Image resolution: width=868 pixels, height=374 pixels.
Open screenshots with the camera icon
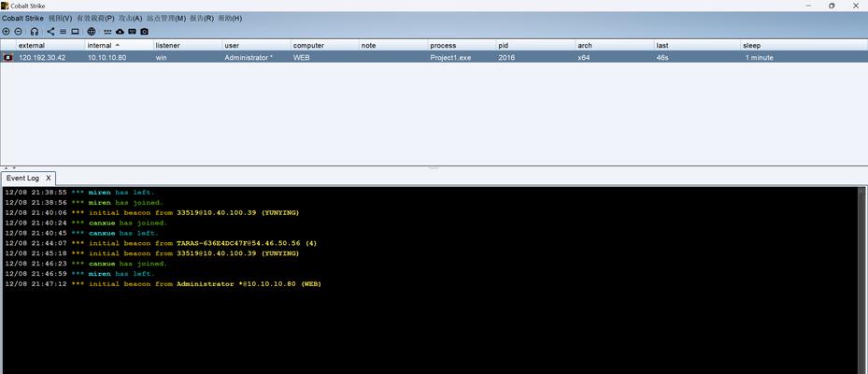pyautogui.click(x=144, y=31)
